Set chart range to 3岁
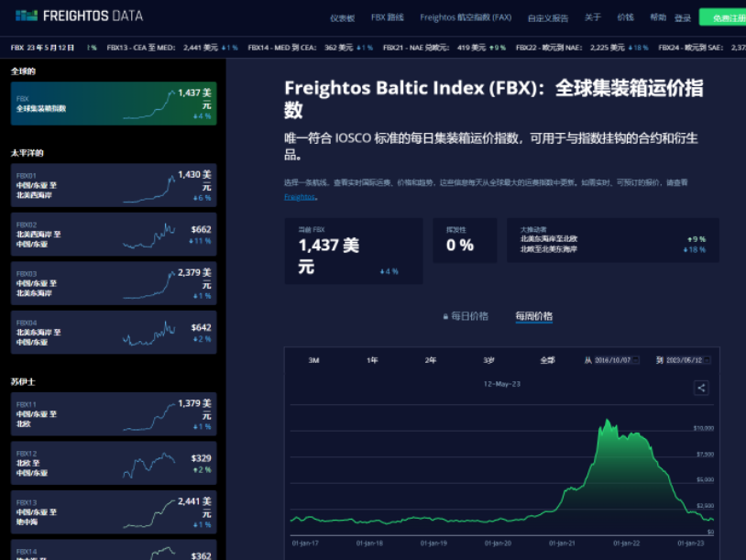 (488, 360)
